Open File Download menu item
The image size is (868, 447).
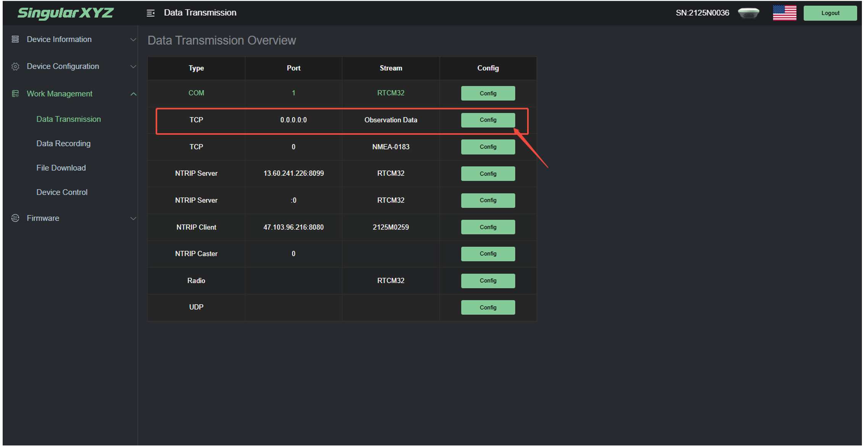click(61, 168)
